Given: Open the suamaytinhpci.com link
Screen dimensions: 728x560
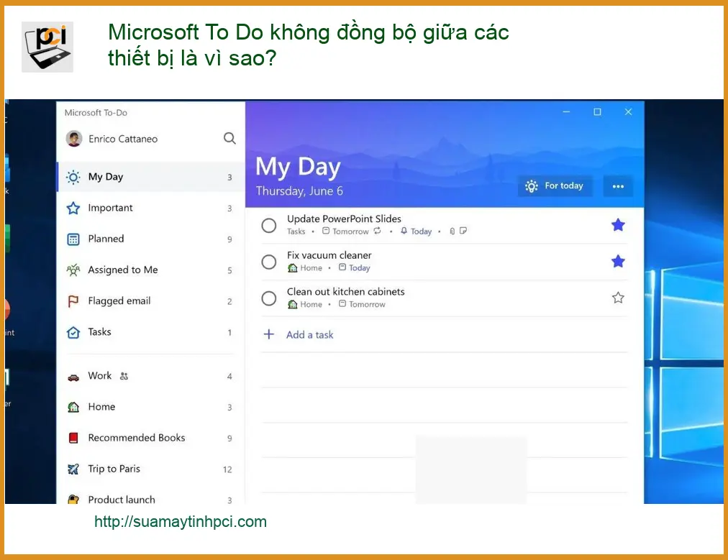Looking at the screenshot, I should tap(181, 522).
